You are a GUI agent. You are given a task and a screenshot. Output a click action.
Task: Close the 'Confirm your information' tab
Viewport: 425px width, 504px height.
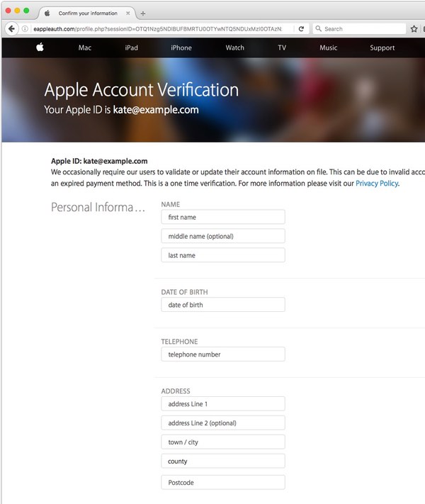click(x=128, y=13)
